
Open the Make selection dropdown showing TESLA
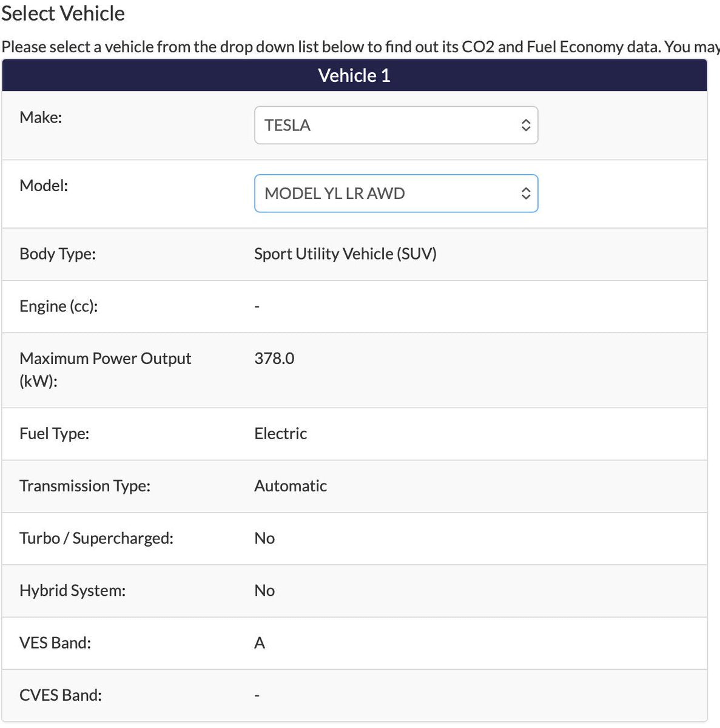point(396,125)
